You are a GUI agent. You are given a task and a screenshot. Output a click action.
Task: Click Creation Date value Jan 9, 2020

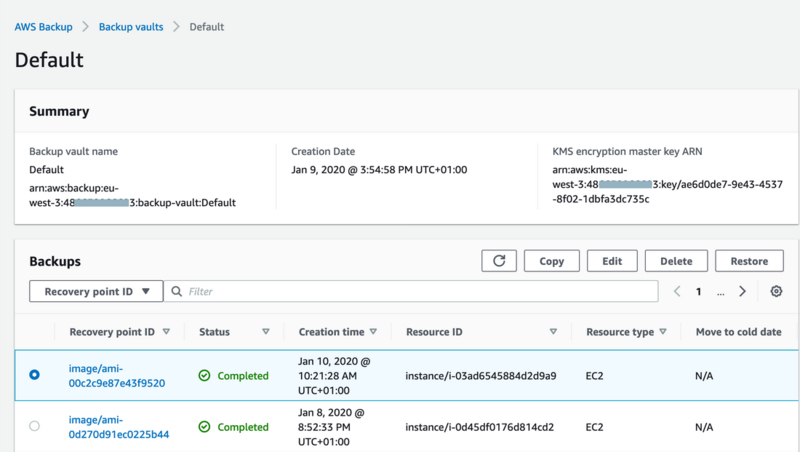pyautogui.click(x=379, y=170)
